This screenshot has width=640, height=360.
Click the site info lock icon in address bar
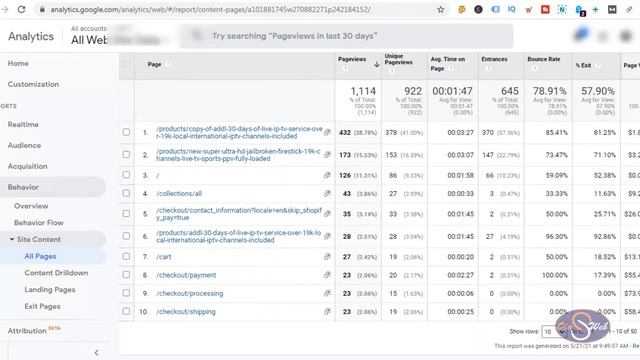(x=42, y=9)
